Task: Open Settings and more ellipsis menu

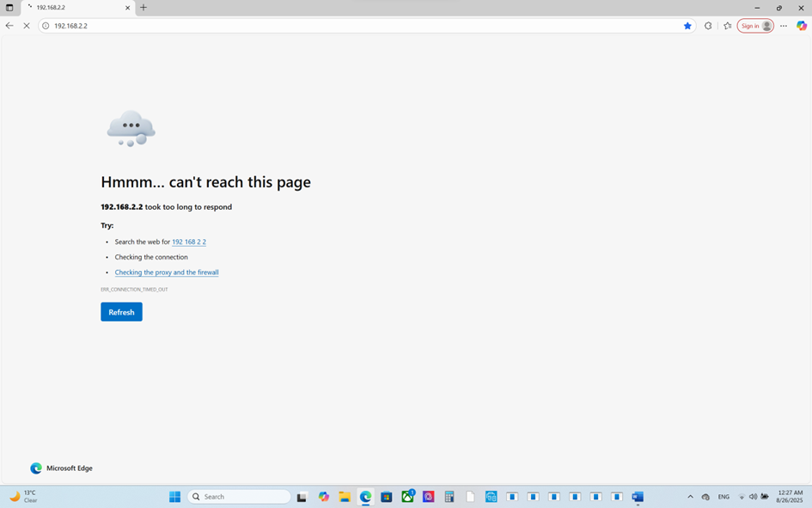Action: (x=784, y=26)
